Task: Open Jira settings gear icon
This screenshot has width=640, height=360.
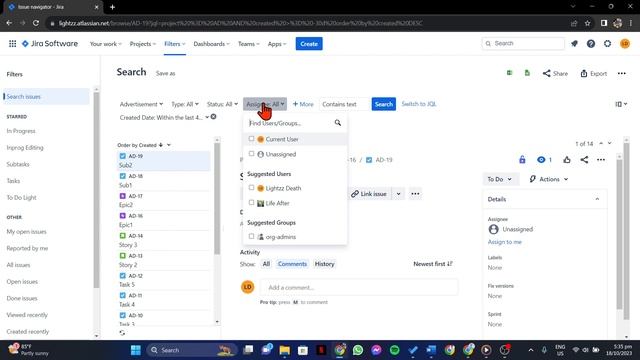Action: (607, 43)
